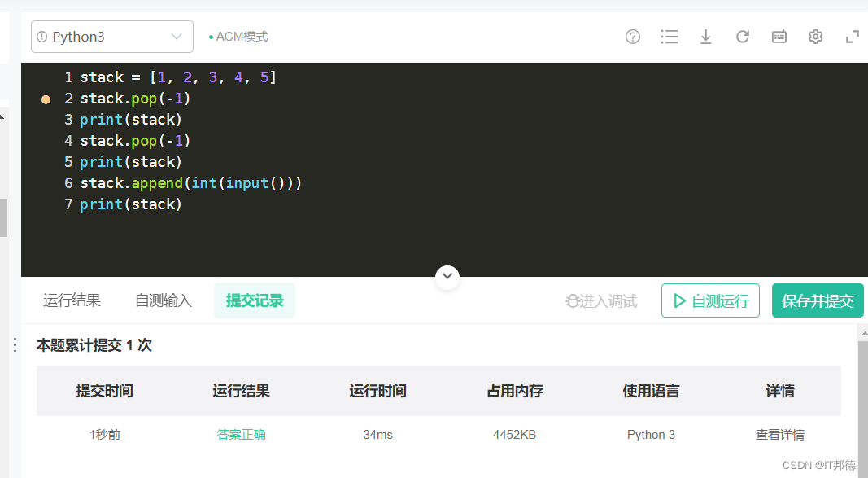Viewport: 868px width, 478px height.
Task: Open the 查看详情 link
Action: pos(780,435)
